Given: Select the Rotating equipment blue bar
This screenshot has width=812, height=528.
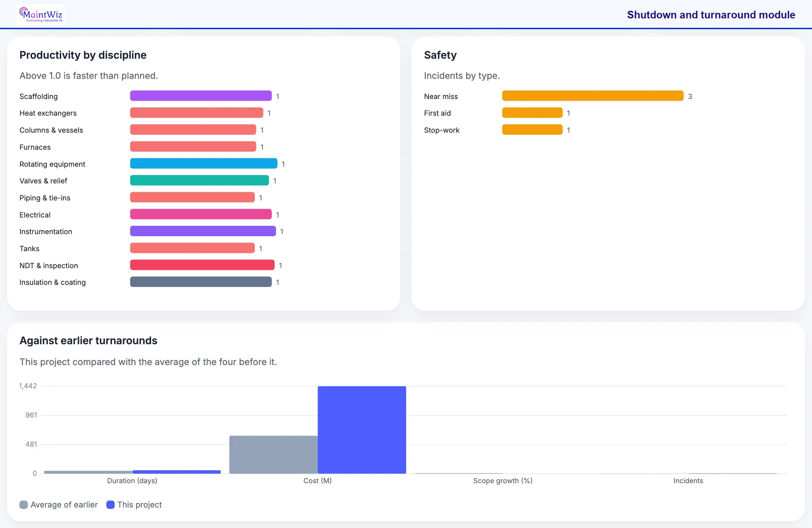Looking at the screenshot, I should pyautogui.click(x=203, y=164).
